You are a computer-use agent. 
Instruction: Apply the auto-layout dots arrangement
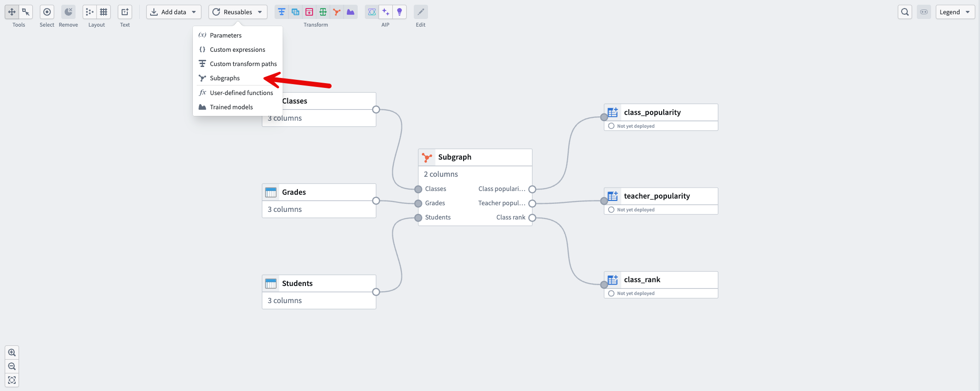(x=89, y=12)
